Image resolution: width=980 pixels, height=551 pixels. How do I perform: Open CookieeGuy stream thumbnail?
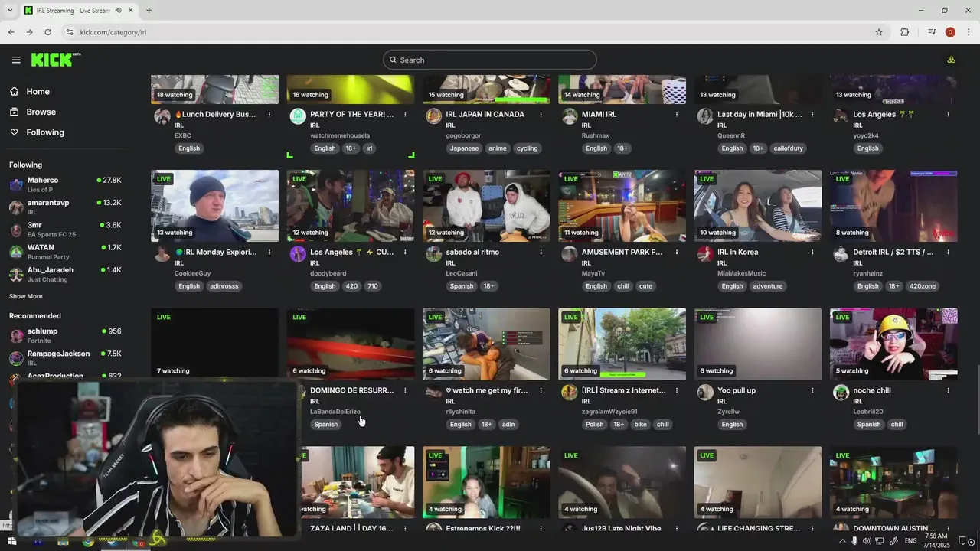coord(214,206)
